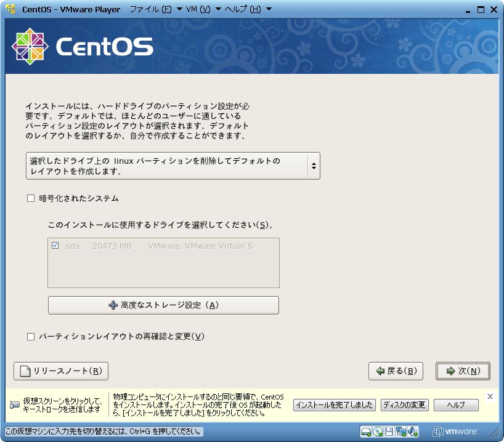504x442 pixels.
Task: Click the CD/DVD drive status icon
Action: coord(378,431)
